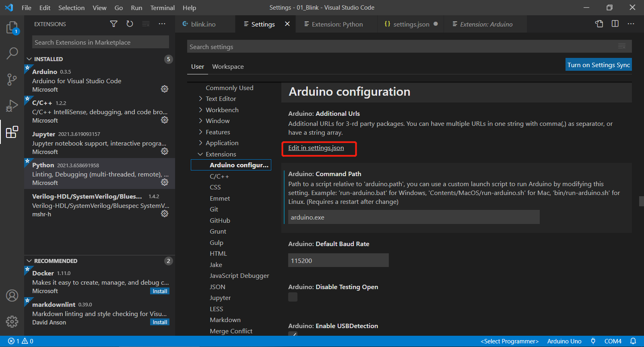
Task: Manage the Python extension gear
Action: (165, 182)
